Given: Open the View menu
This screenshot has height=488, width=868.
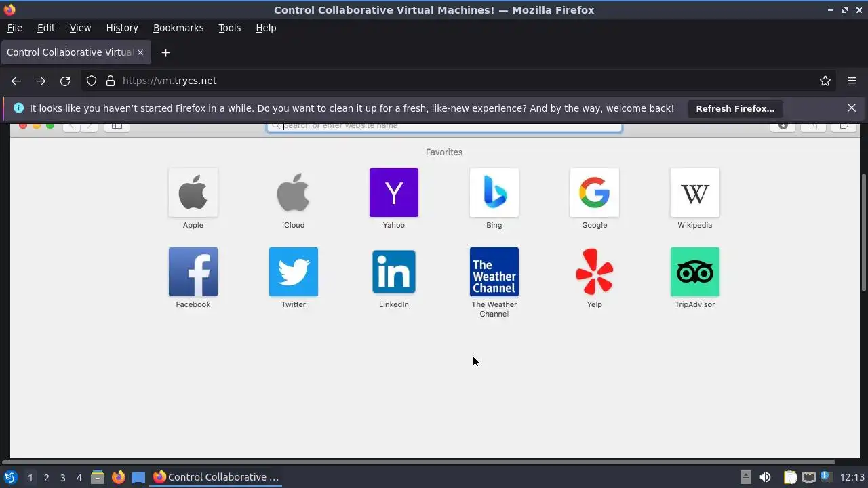Looking at the screenshot, I should point(80,28).
